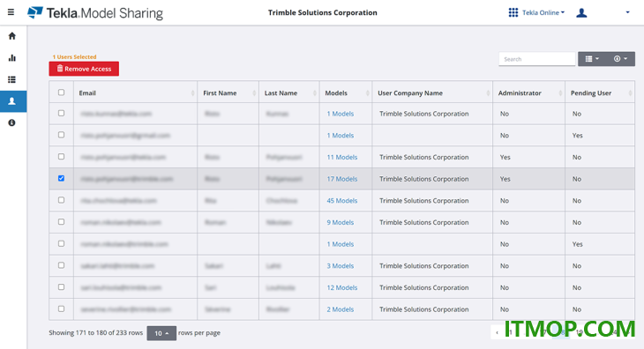644x349 pixels.
Task: Sort by the Pending User column
Action: (x=600, y=93)
